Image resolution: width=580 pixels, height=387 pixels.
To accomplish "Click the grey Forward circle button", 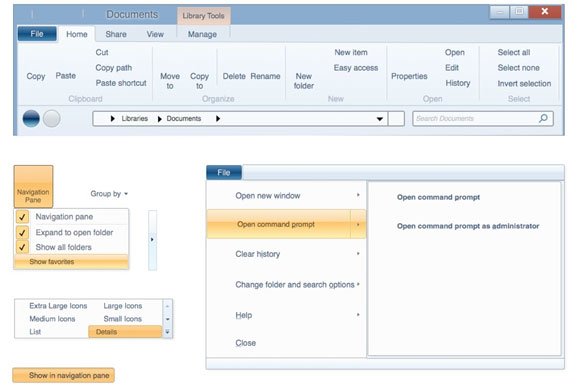I will pyautogui.click(x=51, y=118).
